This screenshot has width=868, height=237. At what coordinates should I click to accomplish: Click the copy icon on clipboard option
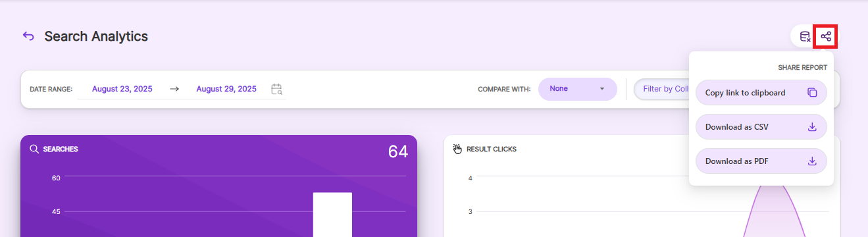[812, 93]
